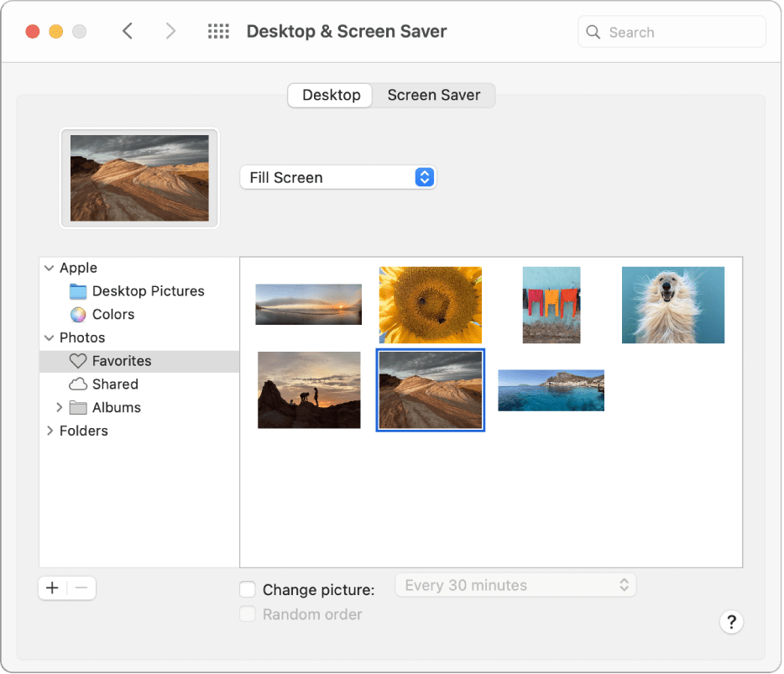Select Favorites heart icon in sidebar
This screenshot has width=784, height=674.
tap(77, 361)
